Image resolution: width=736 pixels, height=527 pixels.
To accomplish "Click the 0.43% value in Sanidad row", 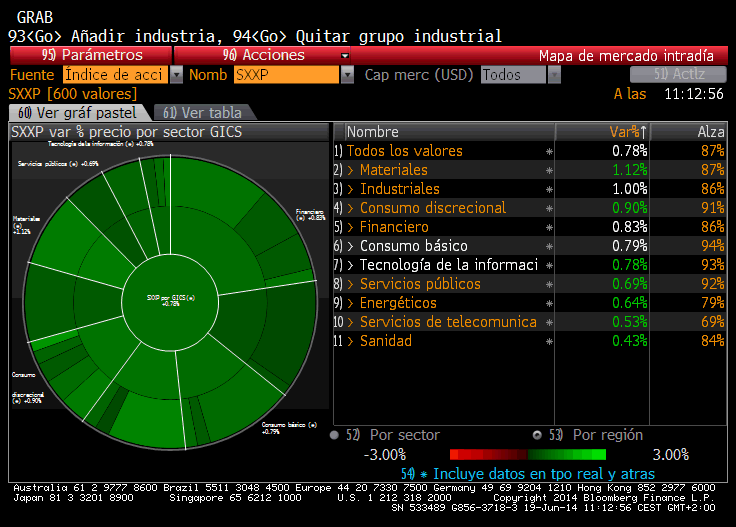I will 629,341.
